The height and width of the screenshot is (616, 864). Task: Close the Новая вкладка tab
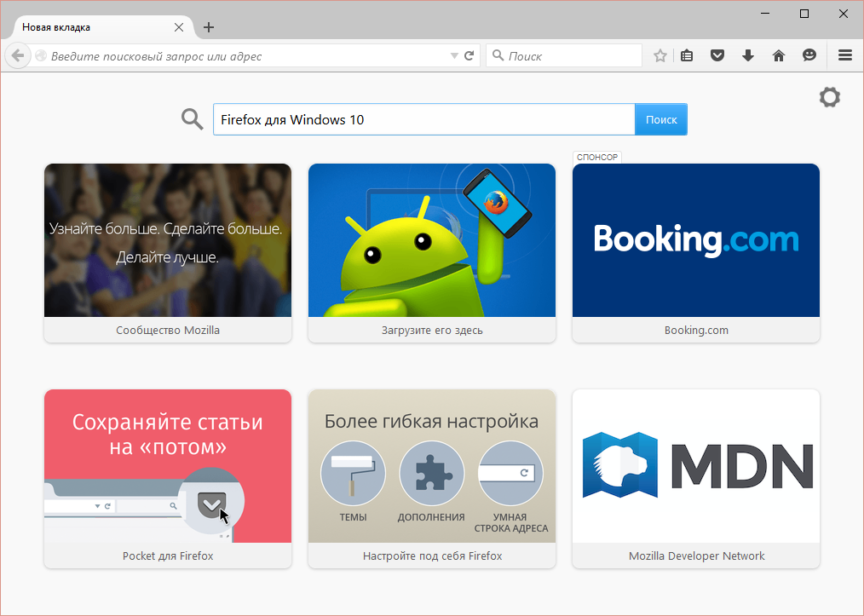coord(178,27)
